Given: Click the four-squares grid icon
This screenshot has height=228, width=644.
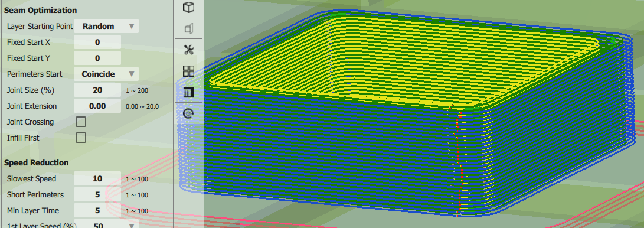Looking at the screenshot, I should (188, 71).
